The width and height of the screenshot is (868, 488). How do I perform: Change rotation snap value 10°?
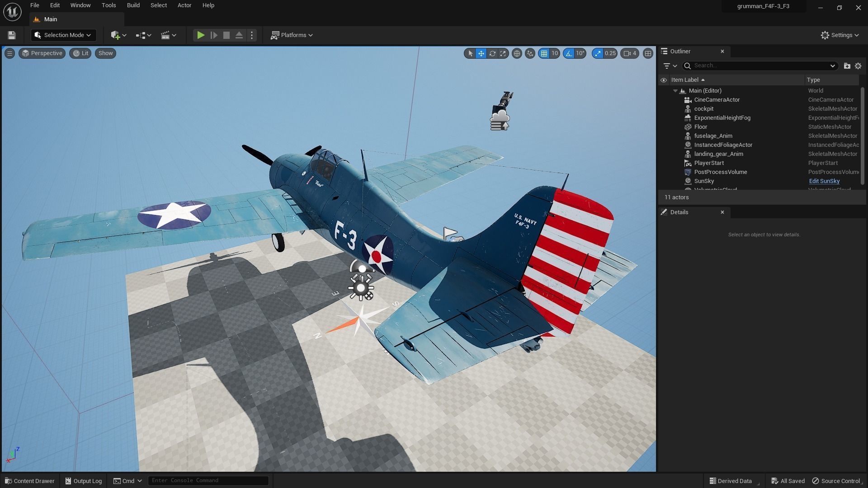(580, 53)
